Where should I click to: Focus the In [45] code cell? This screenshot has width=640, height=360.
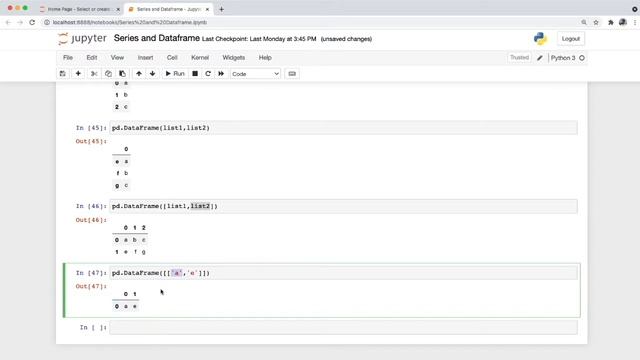click(343, 128)
